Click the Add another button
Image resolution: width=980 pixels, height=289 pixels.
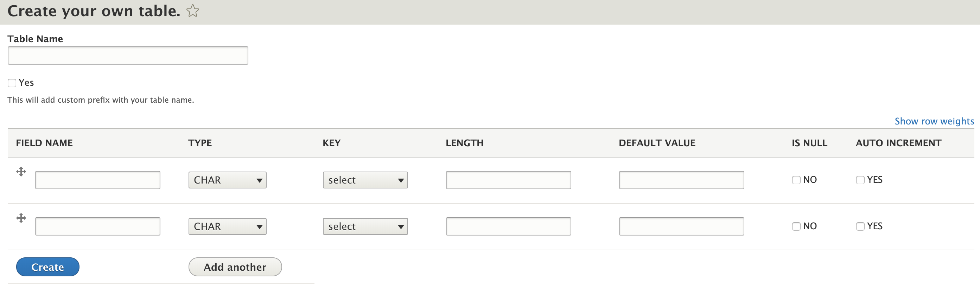[235, 267]
